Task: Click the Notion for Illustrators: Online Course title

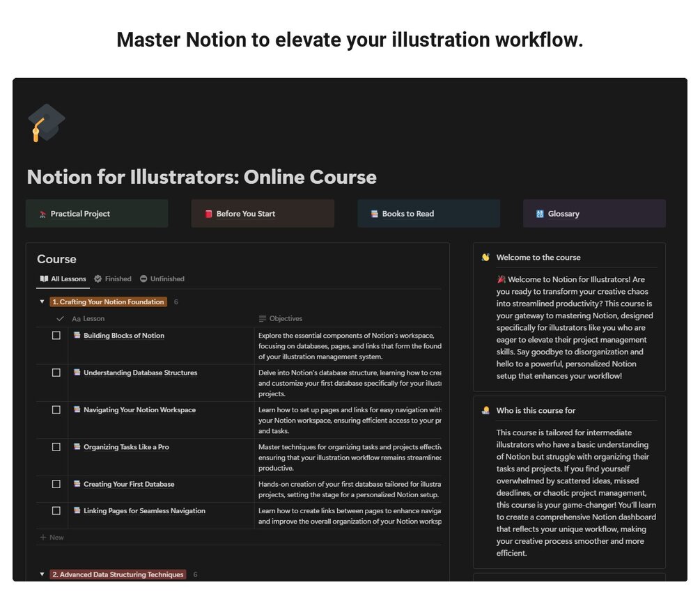Action: (202, 177)
